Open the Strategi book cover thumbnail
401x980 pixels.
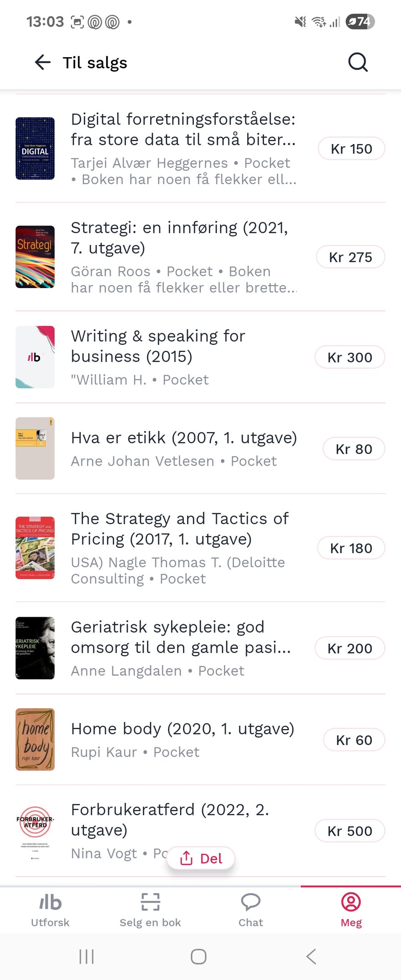pos(35,257)
